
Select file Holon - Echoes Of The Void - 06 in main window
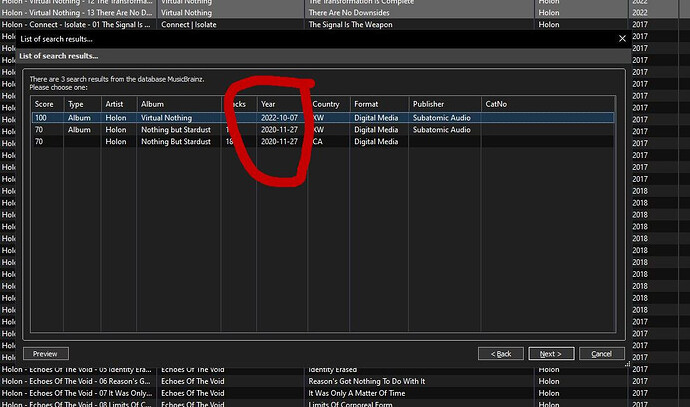pos(77,381)
